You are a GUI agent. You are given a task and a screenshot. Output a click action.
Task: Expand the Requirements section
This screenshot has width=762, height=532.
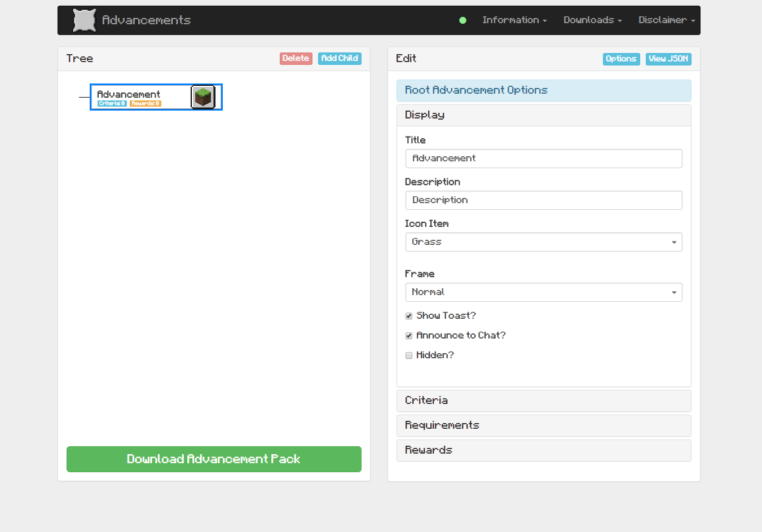pos(544,425)
